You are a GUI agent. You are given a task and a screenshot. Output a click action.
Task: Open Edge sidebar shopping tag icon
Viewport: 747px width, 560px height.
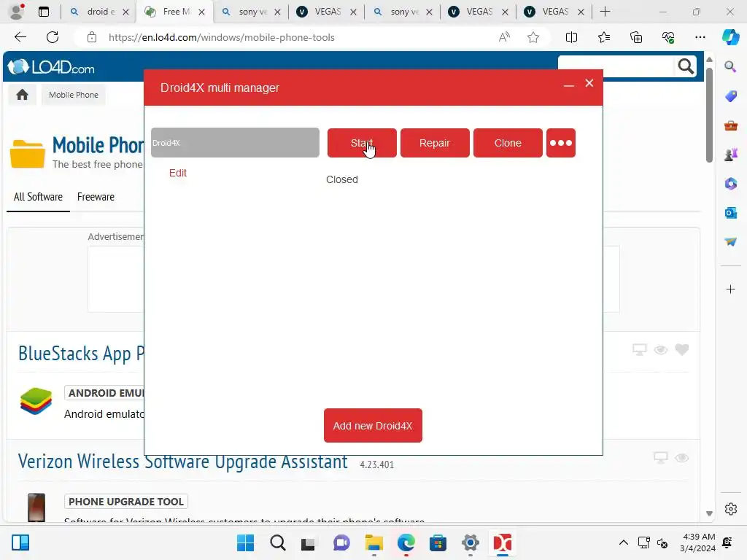coord(730,96)
